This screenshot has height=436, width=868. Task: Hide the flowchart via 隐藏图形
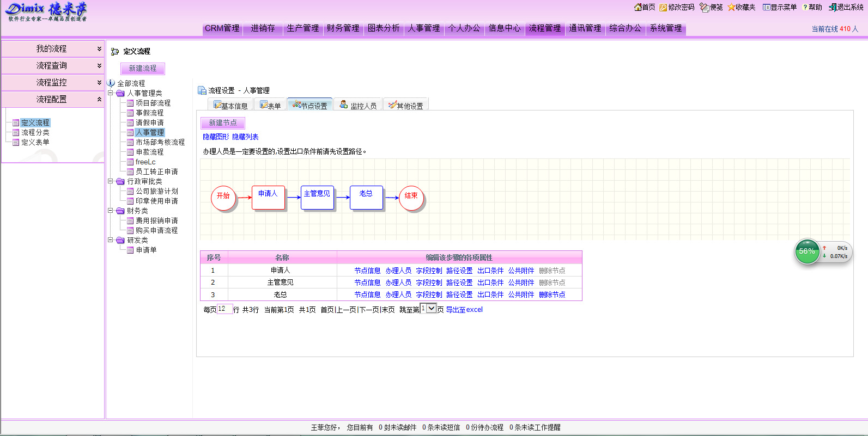point(216,137)
